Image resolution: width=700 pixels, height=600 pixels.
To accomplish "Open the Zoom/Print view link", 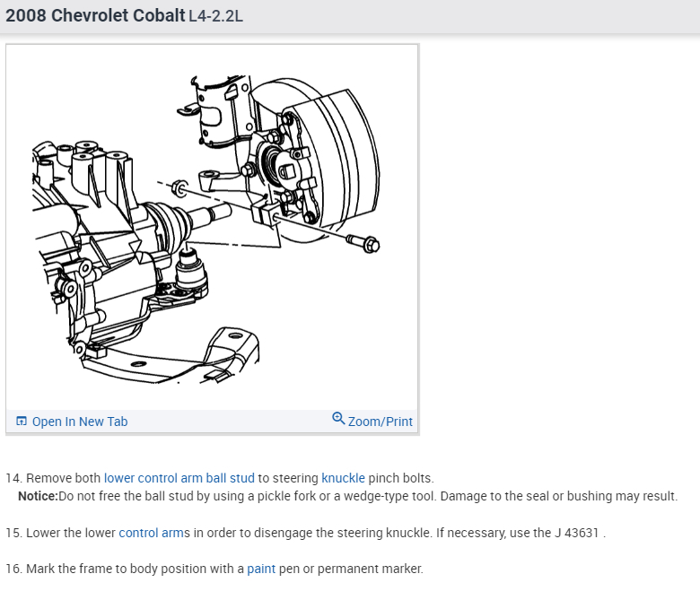I will tap(380, 422).
